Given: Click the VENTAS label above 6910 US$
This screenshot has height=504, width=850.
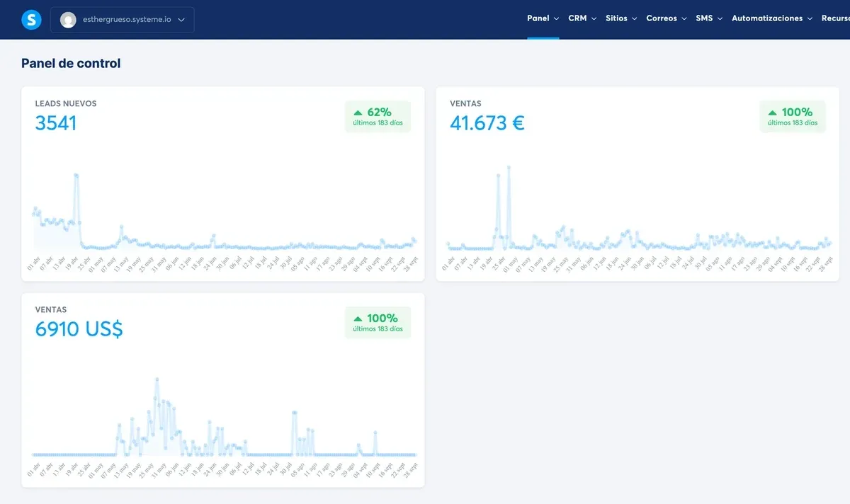Looking at the screenshot, I should click(51, 310).
